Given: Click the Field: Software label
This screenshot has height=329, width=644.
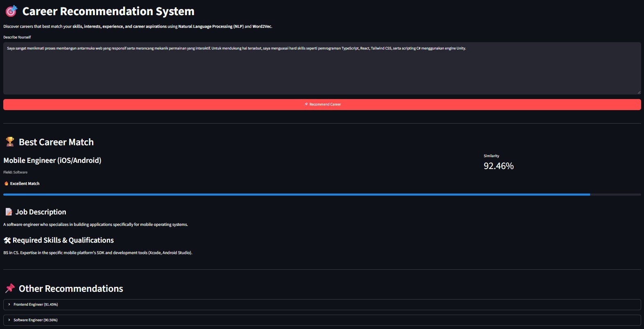Looking at the screenshot, I should tap(16, 172).
